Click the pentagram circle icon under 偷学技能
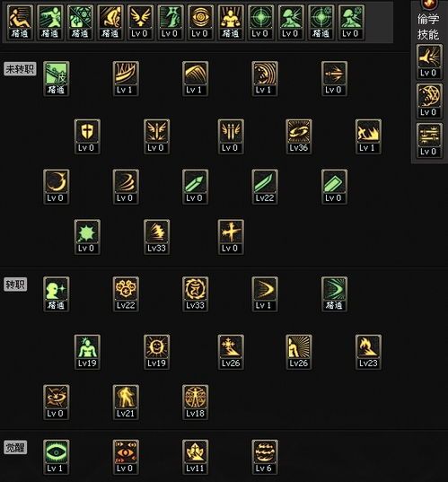 coord(429,101)
